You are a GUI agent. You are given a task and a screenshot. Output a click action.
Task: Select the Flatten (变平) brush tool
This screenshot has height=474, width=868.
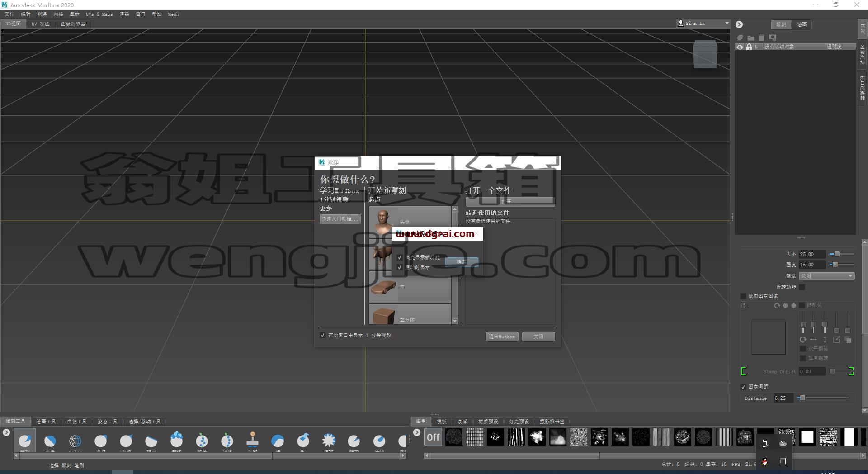coord(151,441)
